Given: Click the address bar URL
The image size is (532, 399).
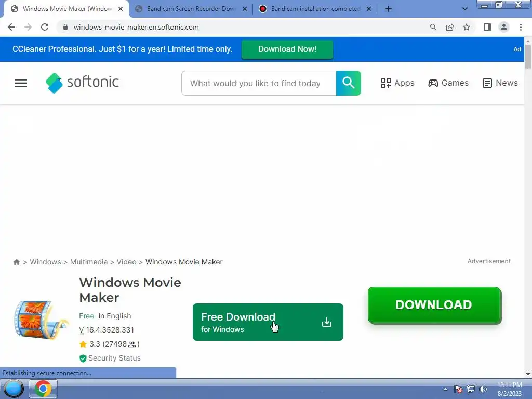Looking at the screenshot, I should 136,27.
